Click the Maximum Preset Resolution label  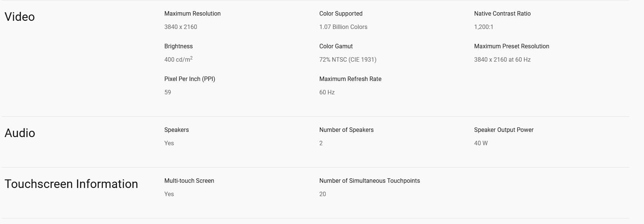[512, 46]
